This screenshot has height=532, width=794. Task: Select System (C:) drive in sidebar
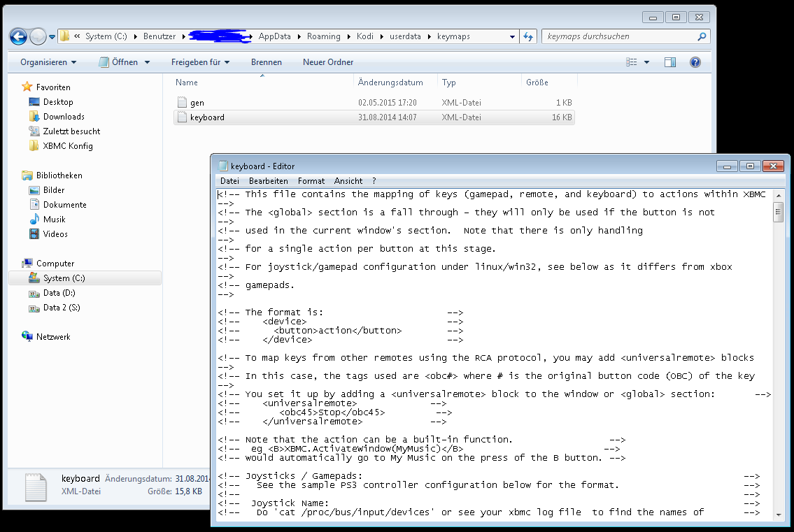pos(85,278)
